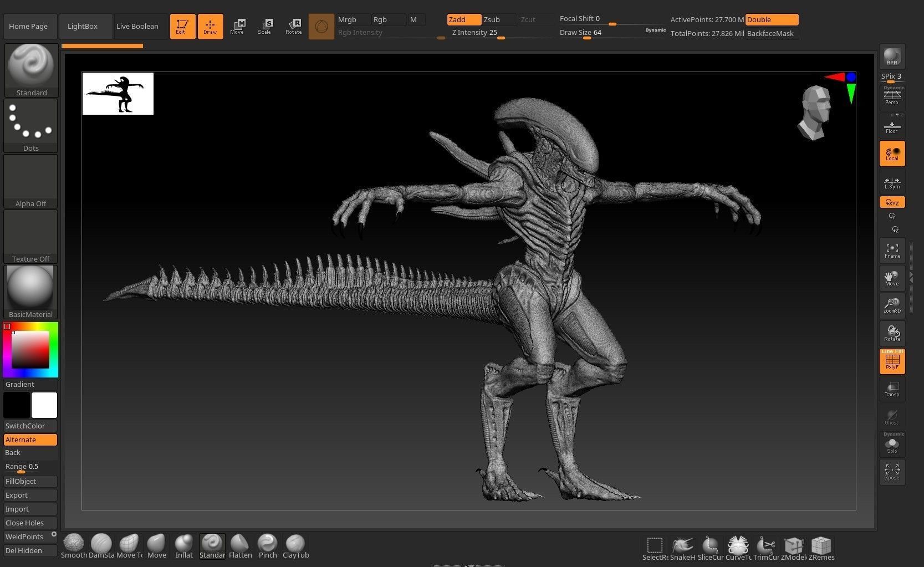Select the Pinch brush
The height and width of the screenshot is (567, 924).
coord(268,546)
